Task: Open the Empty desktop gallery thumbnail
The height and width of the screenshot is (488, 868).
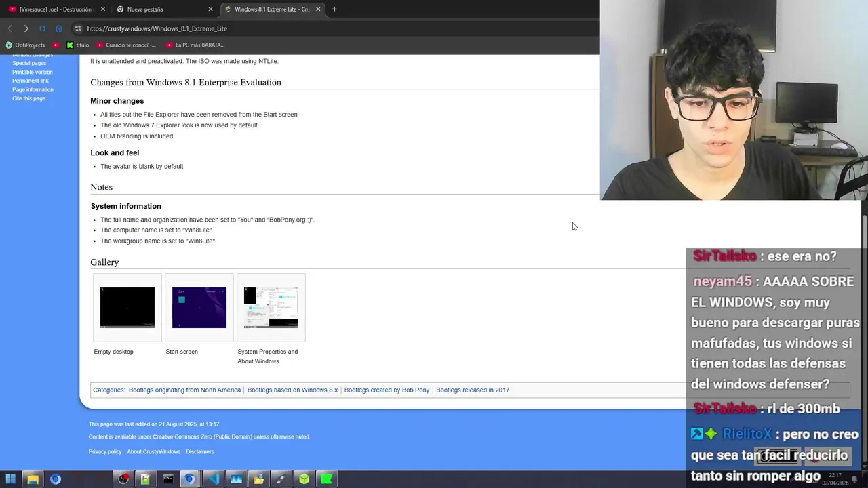Action: point(127,308)
